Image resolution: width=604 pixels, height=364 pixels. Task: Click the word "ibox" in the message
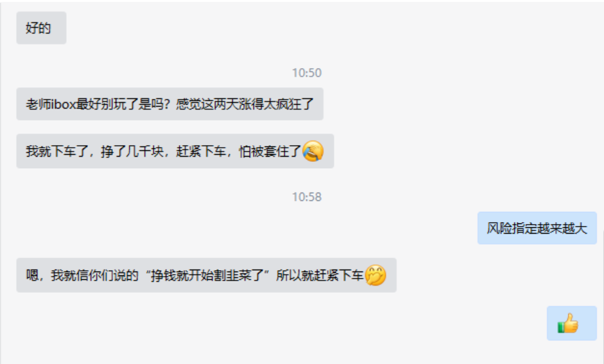(64, 104)
